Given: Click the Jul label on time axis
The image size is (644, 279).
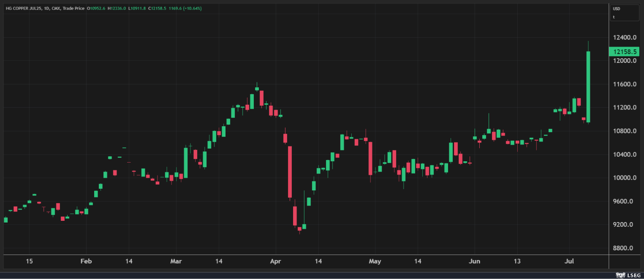Looking at the screenshot, I should coord(569,261).
